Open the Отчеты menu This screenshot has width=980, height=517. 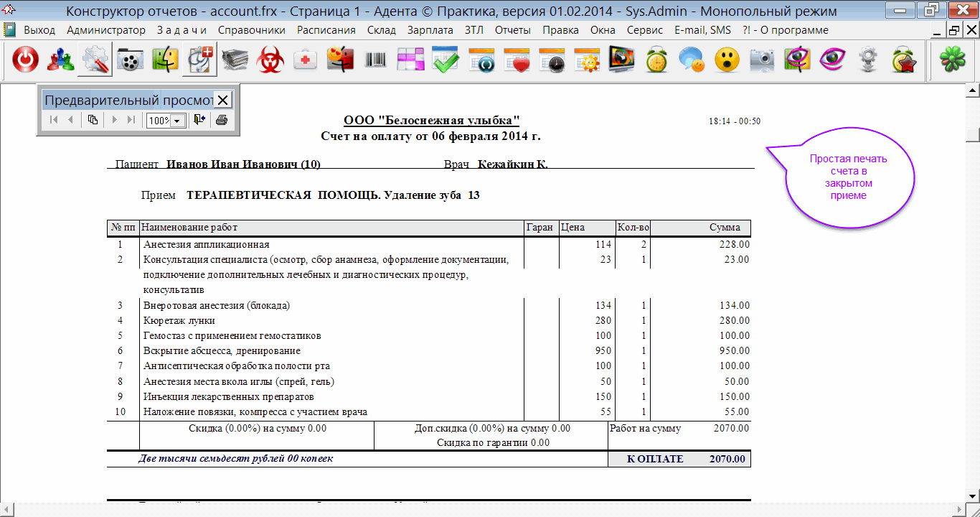pos(512,30)
